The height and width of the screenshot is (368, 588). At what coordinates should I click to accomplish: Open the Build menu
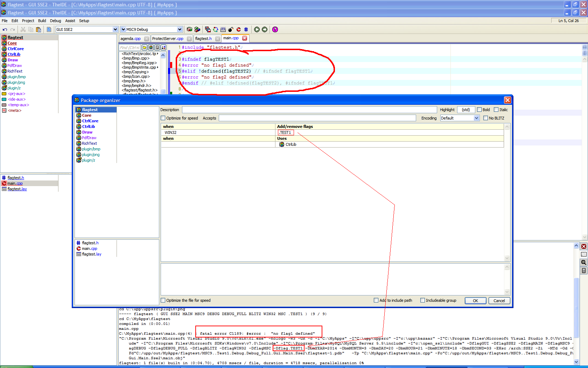click(x=42, y=21)
